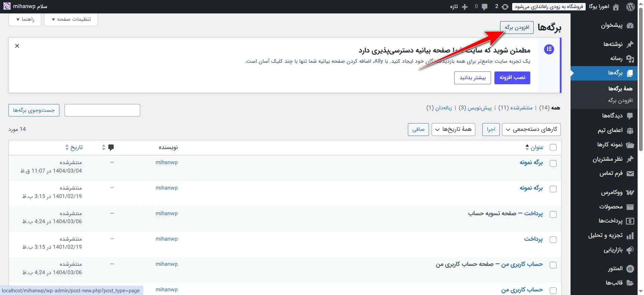Dismiss the Ally accessibility notice
644x295 pixels.
tap(17, 46)
